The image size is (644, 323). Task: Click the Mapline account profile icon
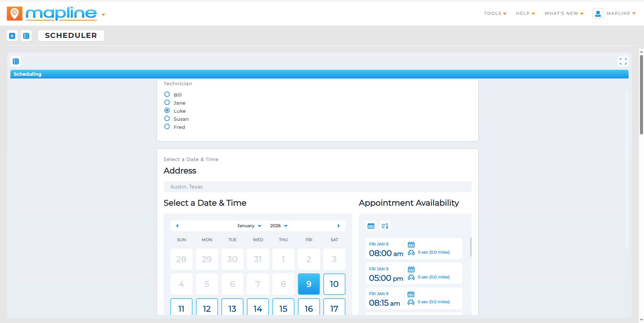[598, 13]
